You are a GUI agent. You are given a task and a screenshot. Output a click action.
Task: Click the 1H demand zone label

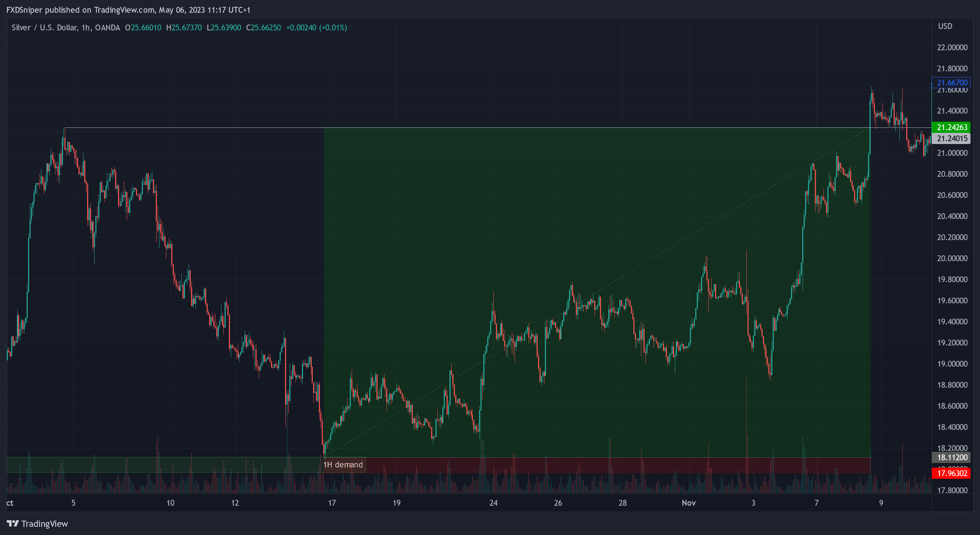[343, 464]
